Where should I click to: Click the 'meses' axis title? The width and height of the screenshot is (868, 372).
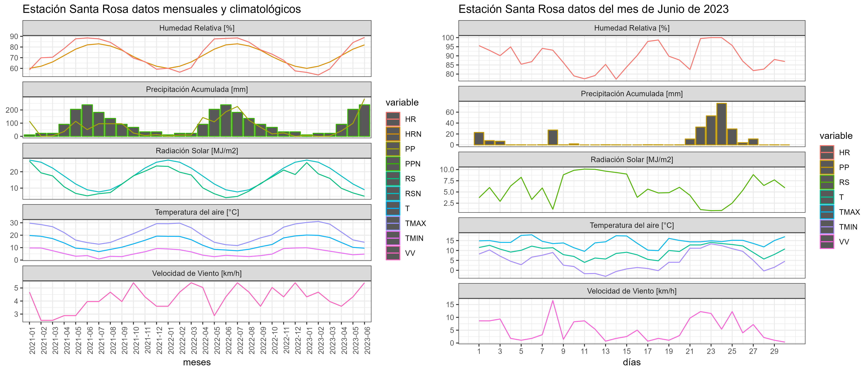pyautogui.click(x=197, y=362)
